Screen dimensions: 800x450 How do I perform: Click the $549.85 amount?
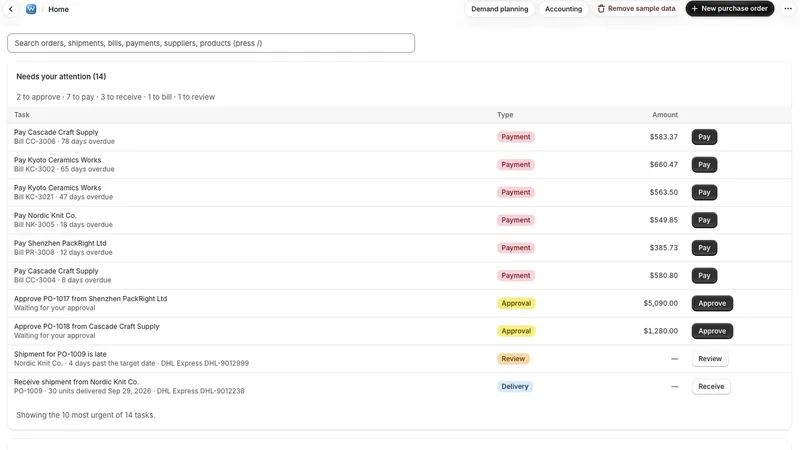tap(663, 220)
